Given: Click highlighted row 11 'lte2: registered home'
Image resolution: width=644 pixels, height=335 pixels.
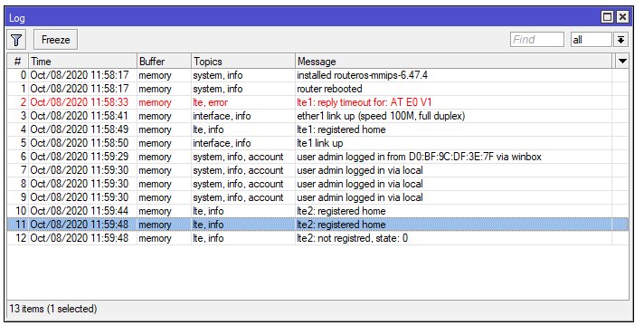Looking at the screenshot, I should [x=317, y=225].
